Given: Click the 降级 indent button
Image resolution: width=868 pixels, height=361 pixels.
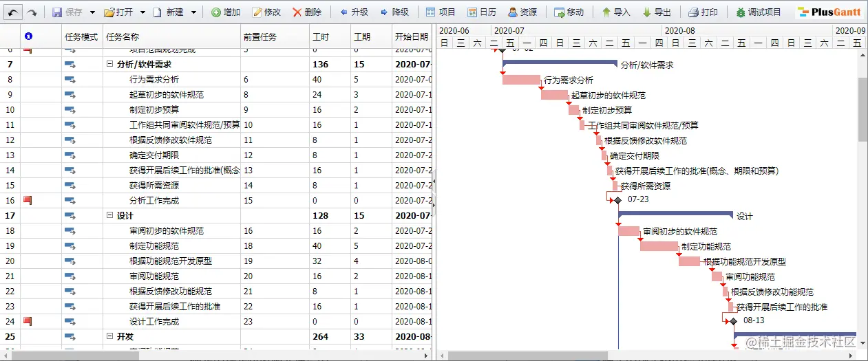Looking at the screenshot, I should 394,12.
